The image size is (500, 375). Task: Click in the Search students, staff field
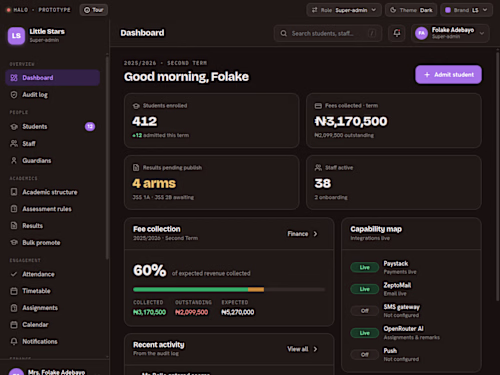click(x=328, y=33)
